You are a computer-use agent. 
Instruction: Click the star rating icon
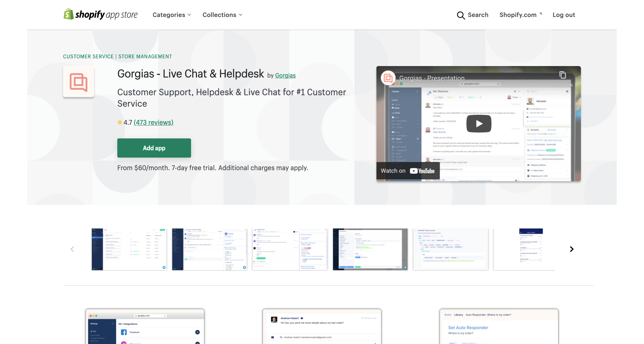click(x=120, y=122)
